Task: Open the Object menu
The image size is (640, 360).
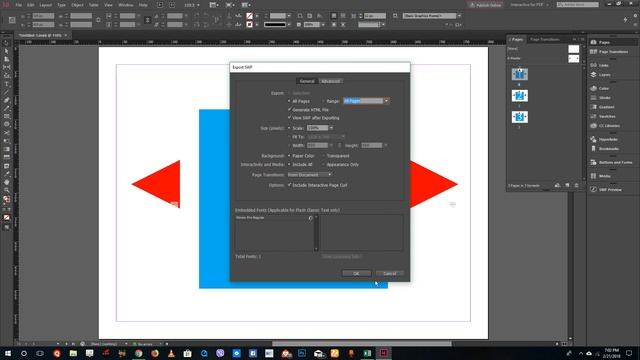Action: (77, 5)
